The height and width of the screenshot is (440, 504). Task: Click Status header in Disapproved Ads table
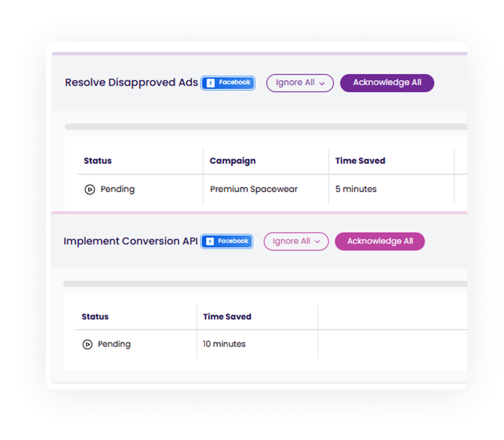97,161
